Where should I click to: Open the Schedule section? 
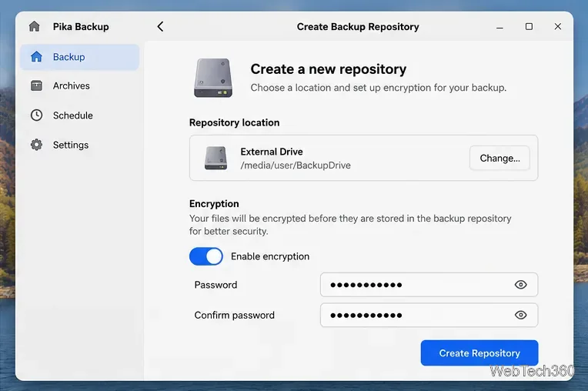79,115
